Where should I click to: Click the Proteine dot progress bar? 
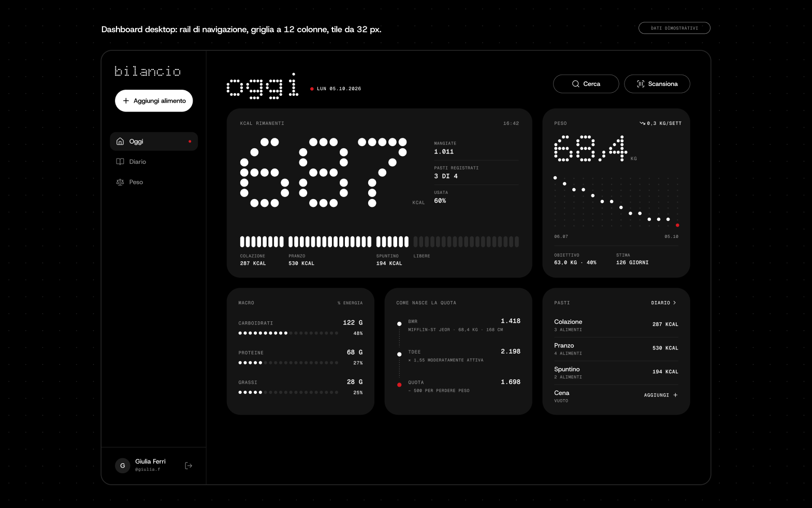point(288,363)
